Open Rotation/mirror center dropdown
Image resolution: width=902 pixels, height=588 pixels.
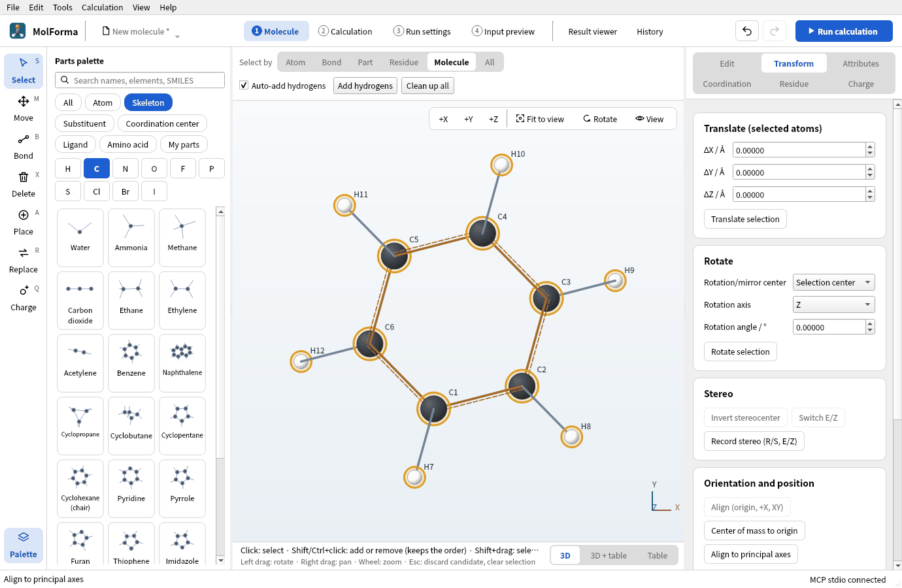pos(834,282)
